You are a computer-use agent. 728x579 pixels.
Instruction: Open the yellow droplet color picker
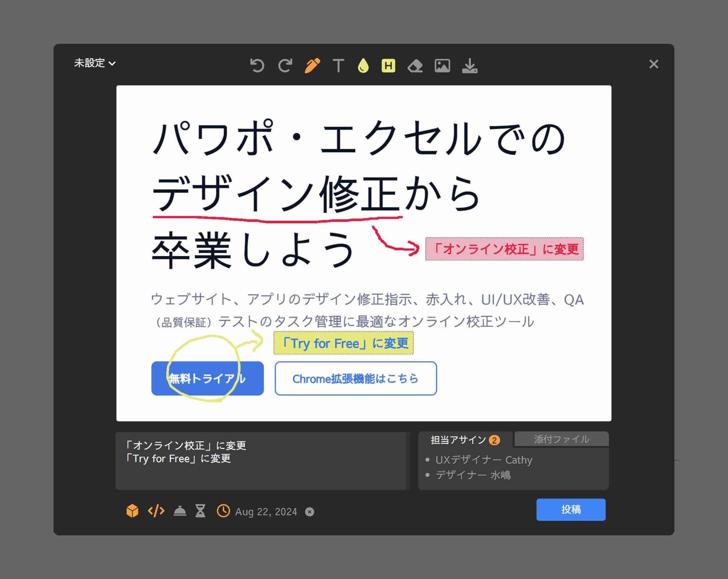[363, 66]
